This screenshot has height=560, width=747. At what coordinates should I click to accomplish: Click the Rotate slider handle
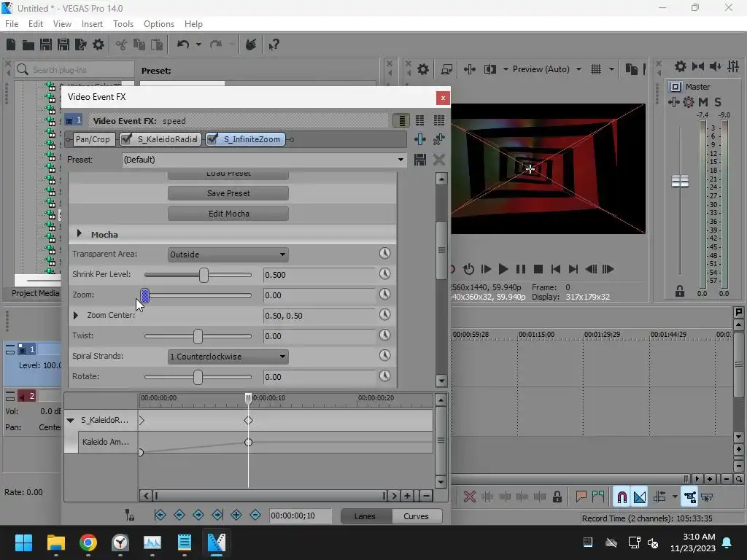pos(198,377)
